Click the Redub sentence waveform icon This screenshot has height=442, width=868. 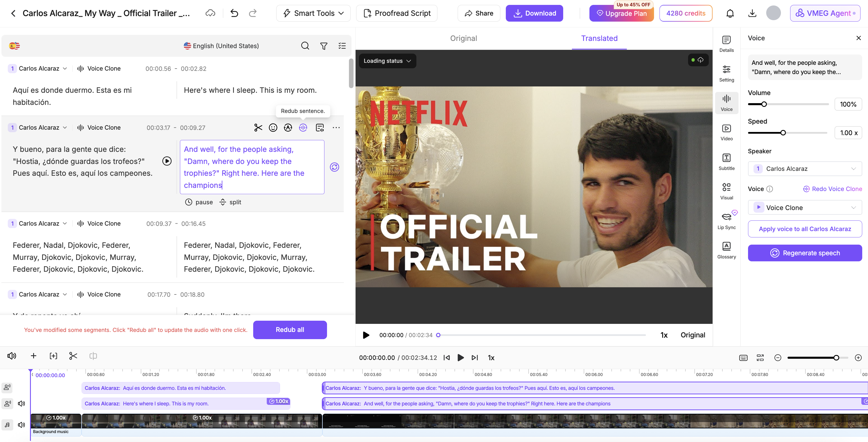[x=303, y=128]
